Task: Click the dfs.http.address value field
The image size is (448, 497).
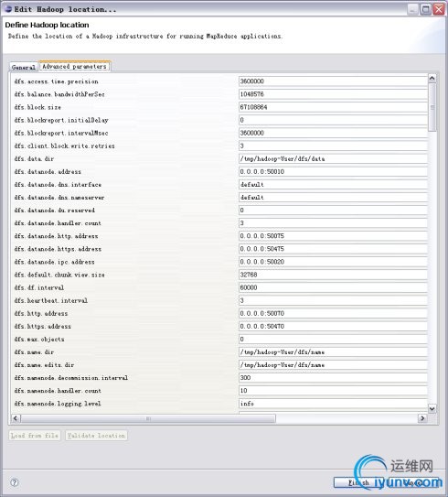Action: 333,313
